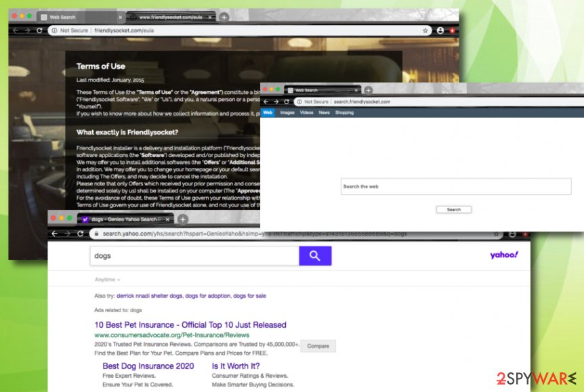Open '10 Best Pet Insurance' ad result

(x=190, y=324)
